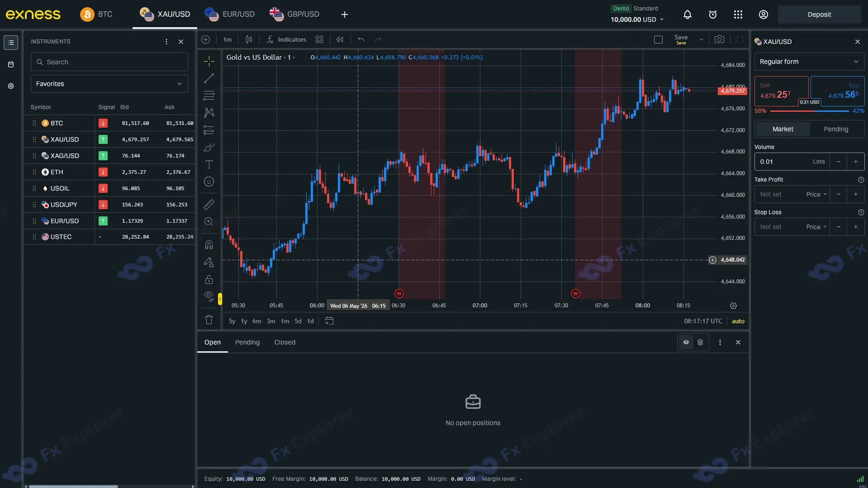Hide all drawings with eye icon
The height and width of the screenshot is (488, 868).
click(x=209, y=297)
